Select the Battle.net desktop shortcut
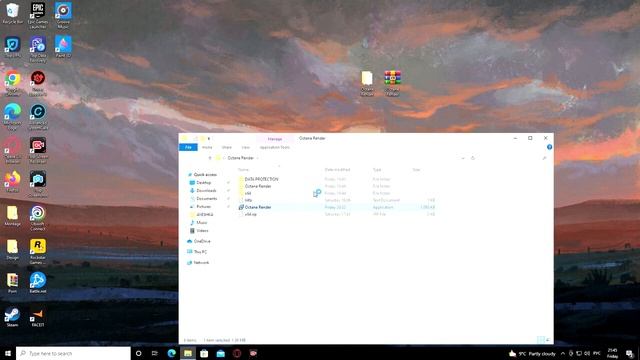Viewport: 640px width, 360px height. 38,283
